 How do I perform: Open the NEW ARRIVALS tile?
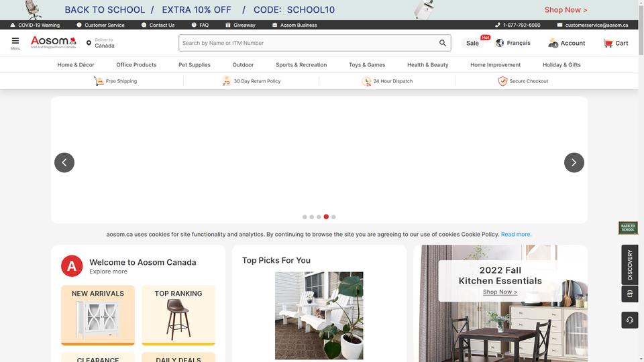98,315
